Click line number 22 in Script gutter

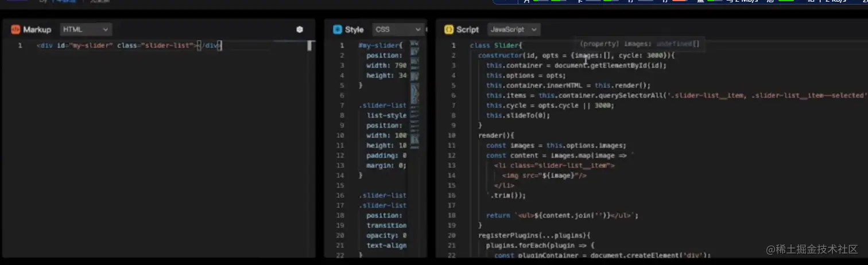tap(452, 255)
